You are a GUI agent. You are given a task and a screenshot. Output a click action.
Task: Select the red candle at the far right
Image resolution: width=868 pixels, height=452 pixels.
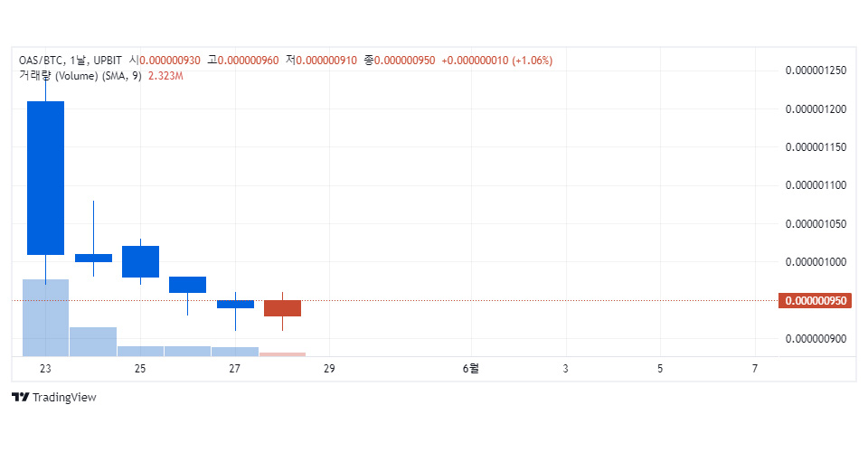[x=282, y=308]
